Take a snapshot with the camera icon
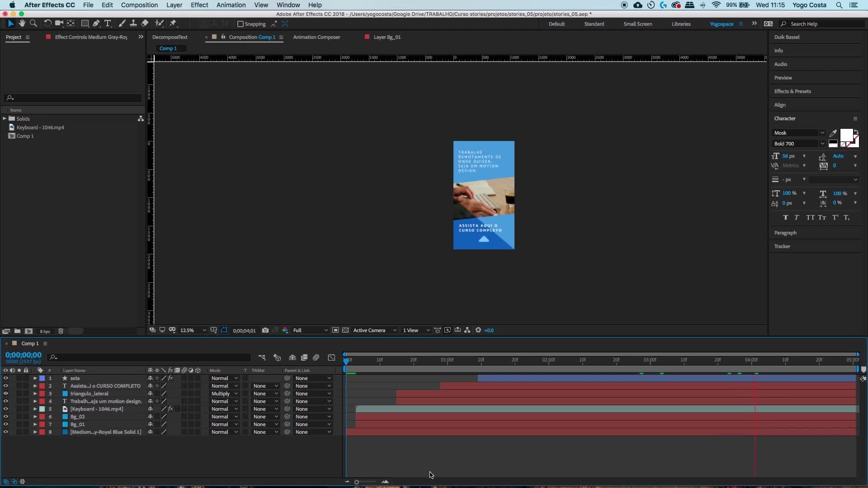Image resolution: width=868 pixels, height=488 pixels. pos(265,330)
